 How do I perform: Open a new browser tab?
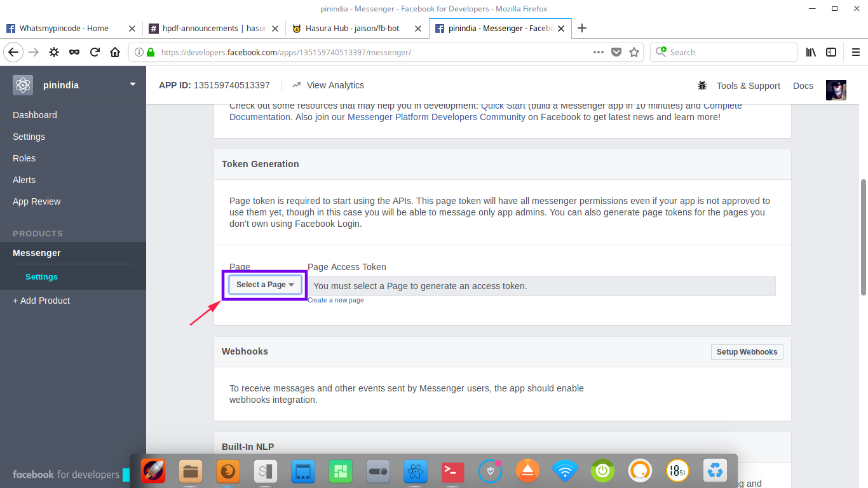pyautogui.click(x=581, y=28)
